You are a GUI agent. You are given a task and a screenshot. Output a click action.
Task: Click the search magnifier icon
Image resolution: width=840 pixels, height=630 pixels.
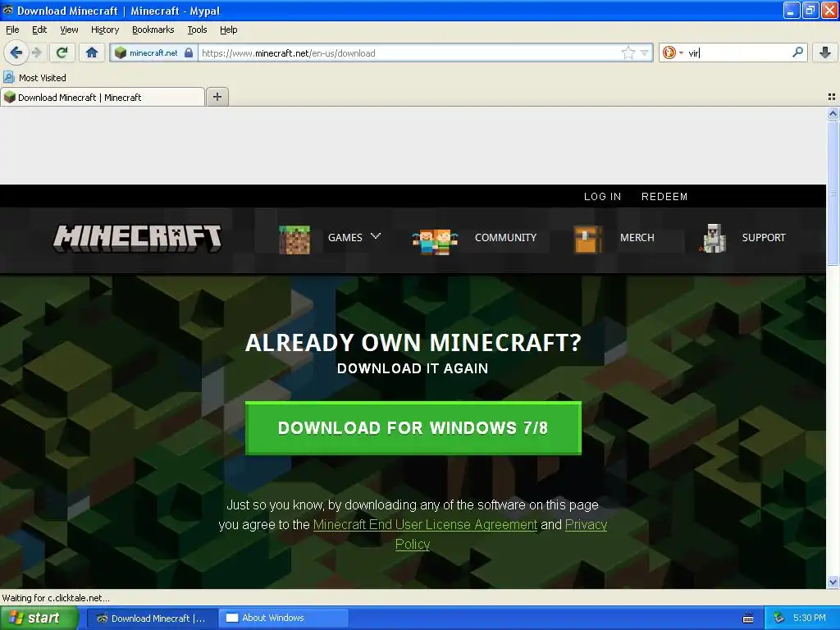point(797,52)
